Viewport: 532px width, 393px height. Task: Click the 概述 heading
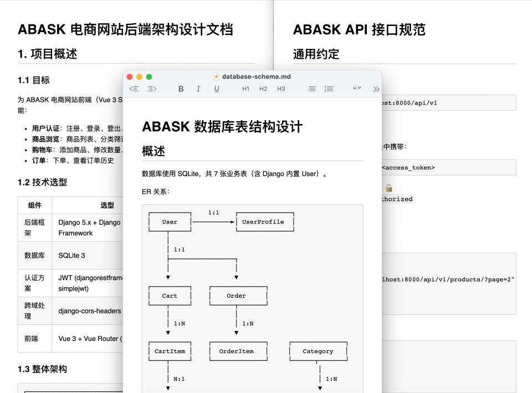click(154, 151)
